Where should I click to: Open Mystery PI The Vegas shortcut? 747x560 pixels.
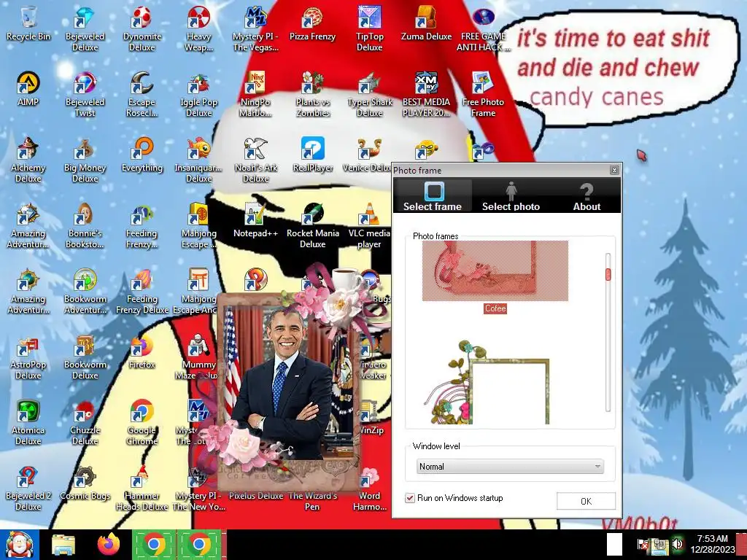(x=255, y=28)
